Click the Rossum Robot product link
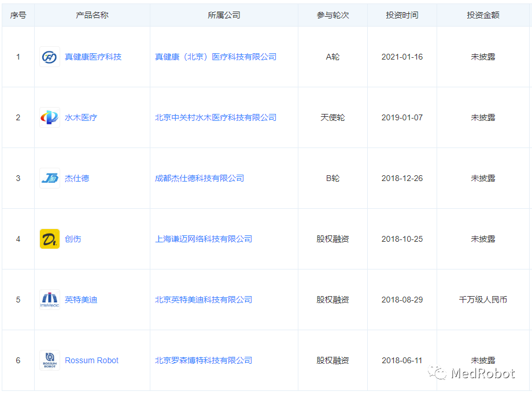Viewport: 532px width, 395px height. [x=91, y=360]
